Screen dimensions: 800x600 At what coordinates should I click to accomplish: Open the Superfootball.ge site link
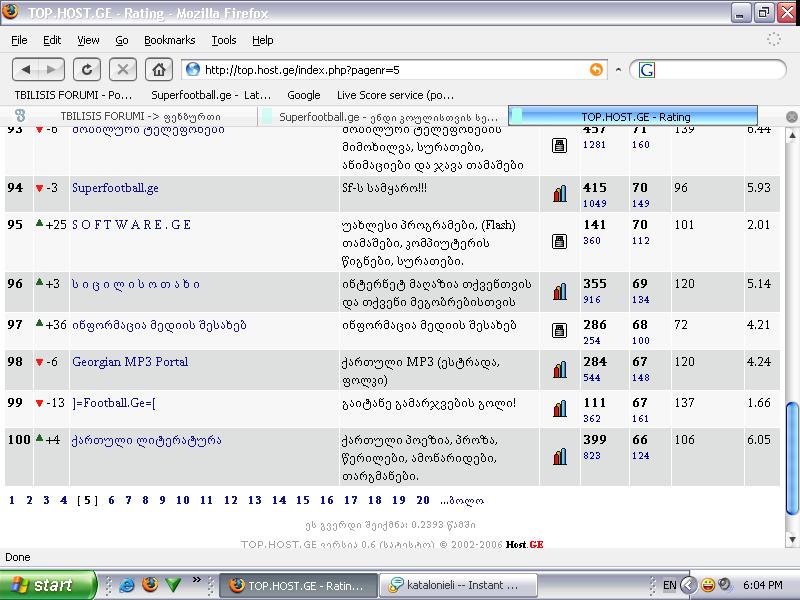[x=115, y=188]
